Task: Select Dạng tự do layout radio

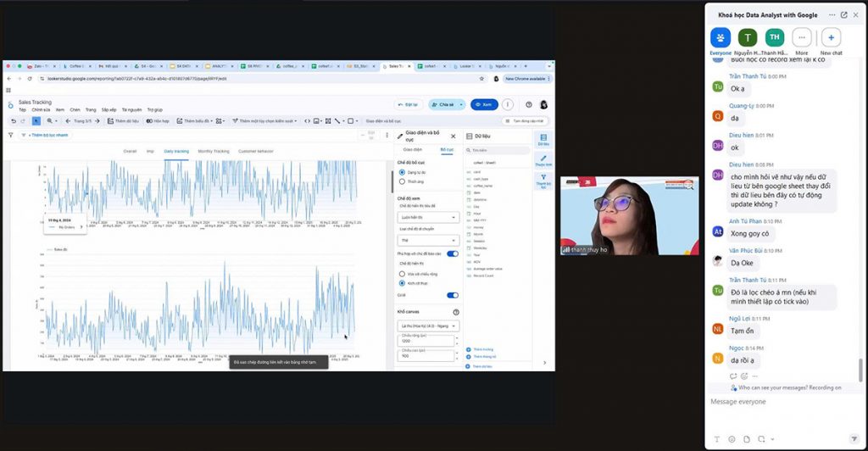Action: click(402, 173)
